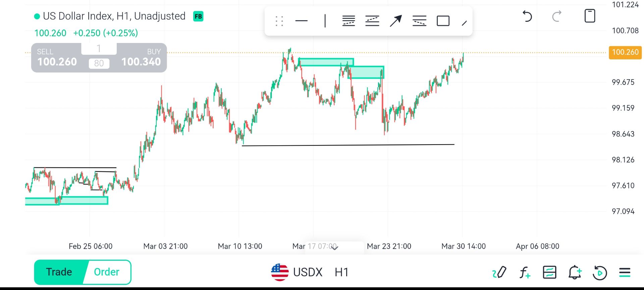Create a price alert with bell icon
644x290 pixels.
point(575,272)
